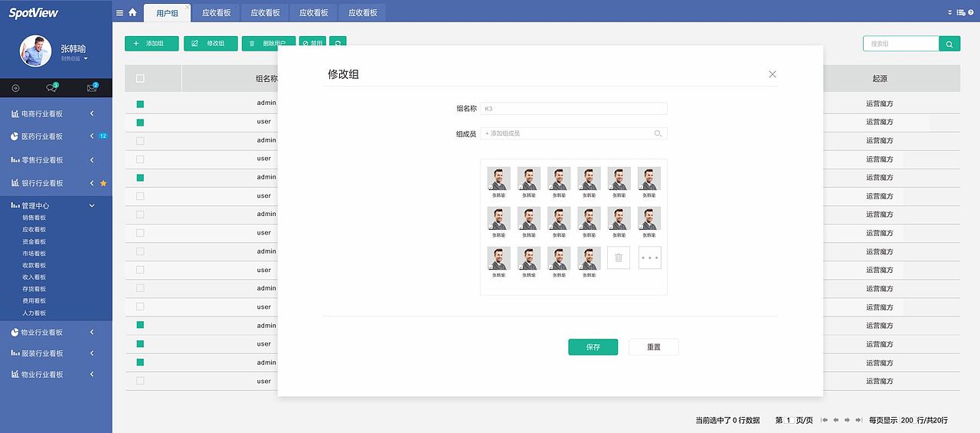This screenshot has height=433, width=980.
Task: Open the mail envelope icon in sidebar
Action: click(x=92, y=87)
